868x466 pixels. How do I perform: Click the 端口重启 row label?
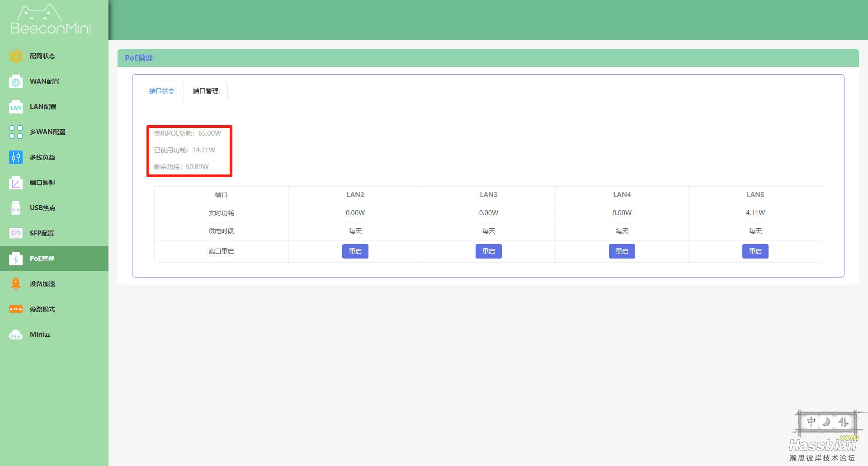click(x=221, y=251)
